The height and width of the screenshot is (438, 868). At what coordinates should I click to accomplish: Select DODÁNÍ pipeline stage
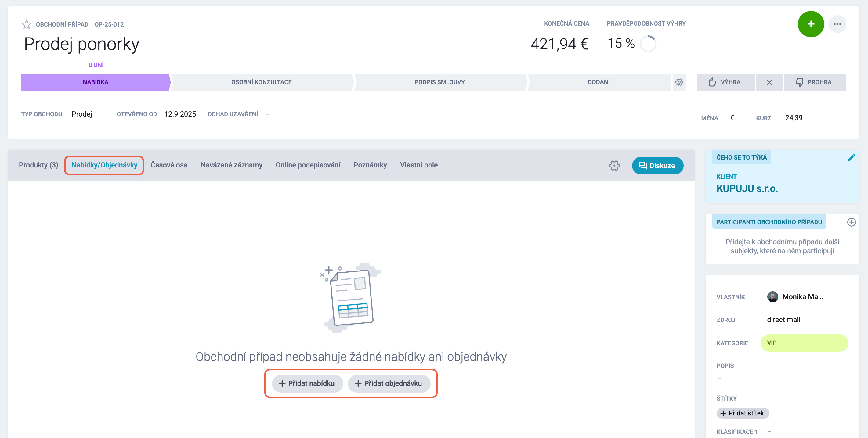coord(599,82)
